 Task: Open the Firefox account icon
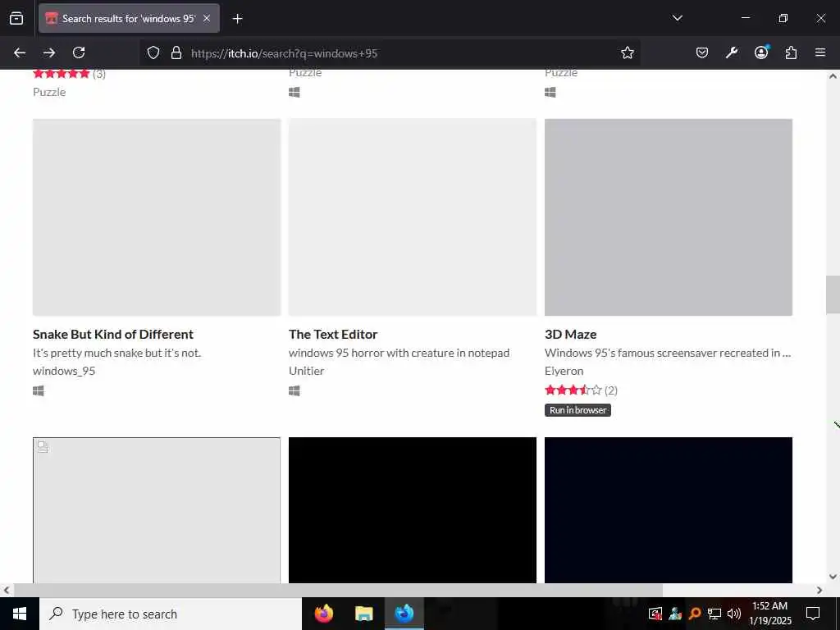[761, 52]
